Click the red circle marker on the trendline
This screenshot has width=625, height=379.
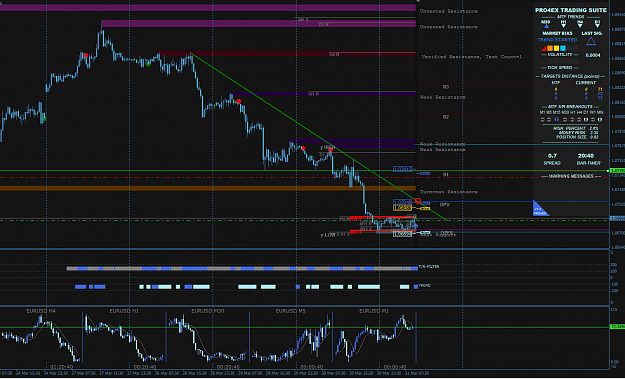coord(418,201)
